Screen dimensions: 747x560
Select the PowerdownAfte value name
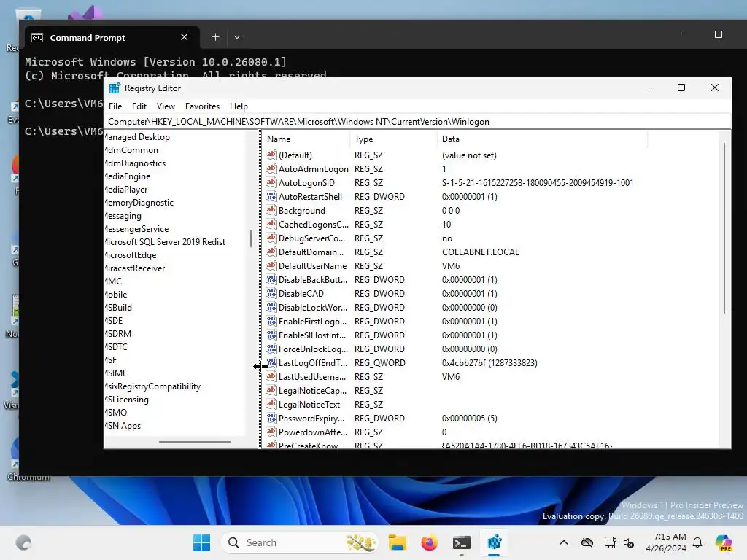[x=313, y=432]
